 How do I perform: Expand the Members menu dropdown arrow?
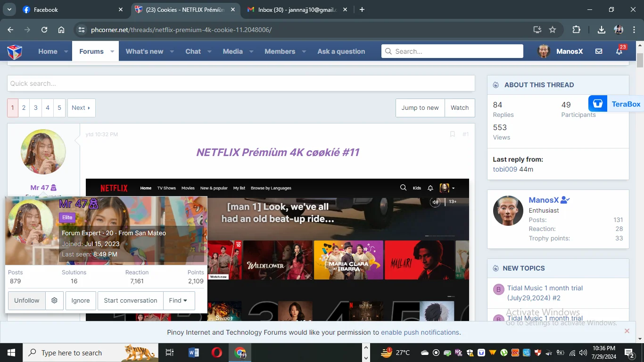pyautogui.click(x=304, y=51)
